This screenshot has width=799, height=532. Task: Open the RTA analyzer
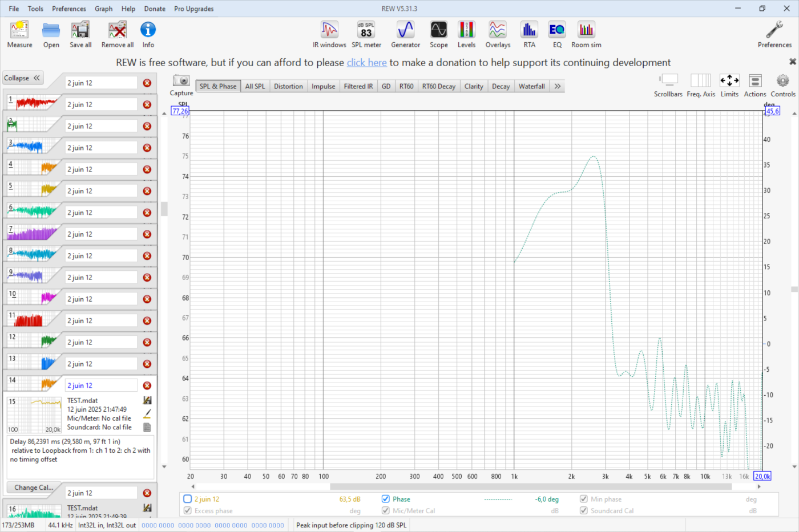pyautogui.click(x=529, y=34)
